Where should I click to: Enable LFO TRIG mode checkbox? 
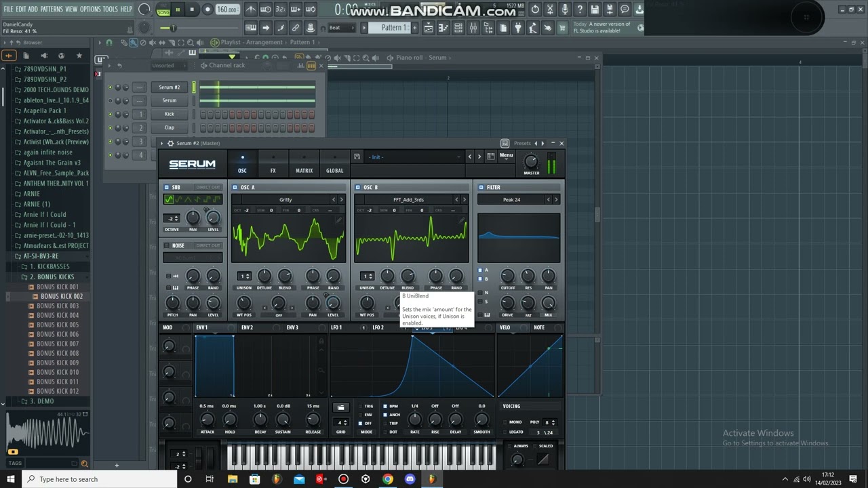(x=361, y=406)
